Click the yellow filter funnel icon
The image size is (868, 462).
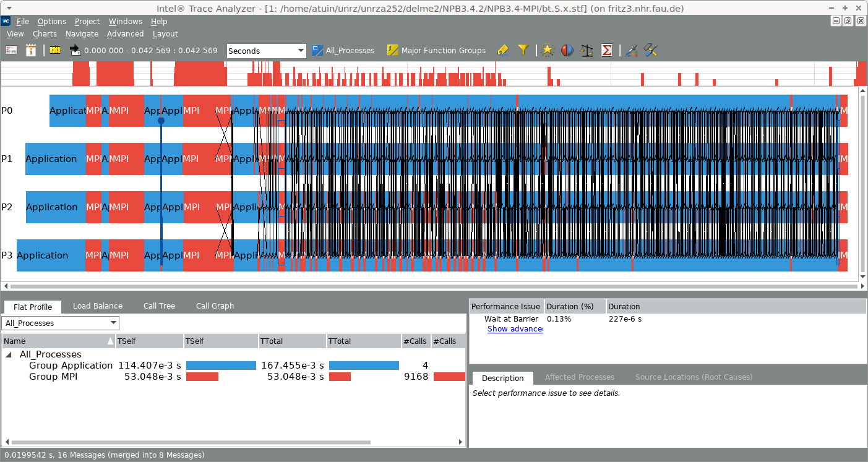pyautogui.click(x=523, y=50)
